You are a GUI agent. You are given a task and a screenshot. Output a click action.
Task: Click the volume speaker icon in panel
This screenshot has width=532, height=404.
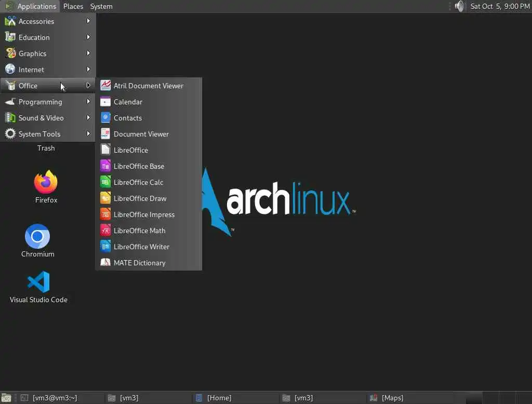(x=459, y=6)
